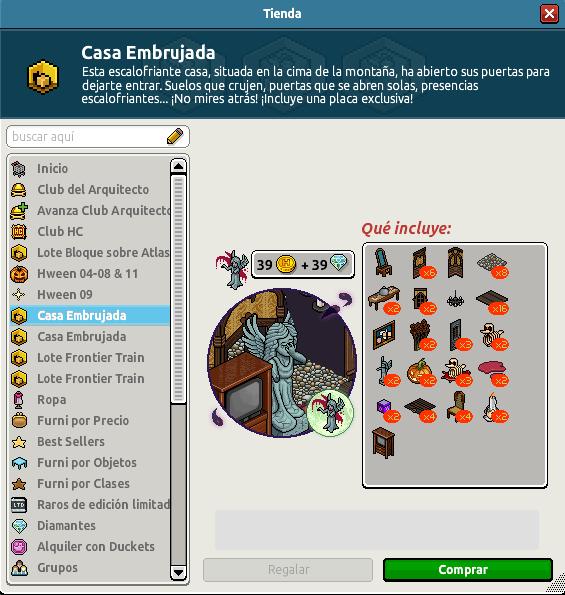The image size is (565, 595).
Task: Click the framed painting furni icon
Action: [384, 335]
